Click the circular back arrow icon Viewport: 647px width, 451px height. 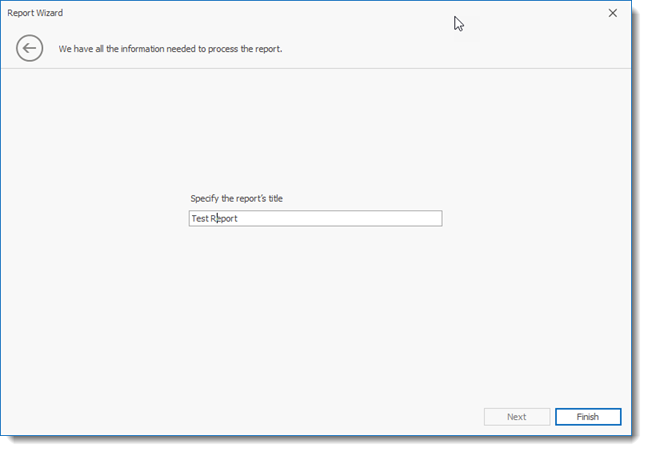coord(29,48)
